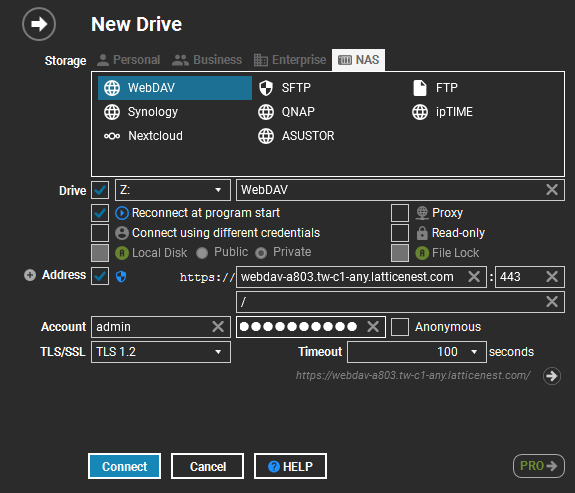The image size is (575, 493).
Task: Choose QNAP from the NAS list
Action: [286, 112]
